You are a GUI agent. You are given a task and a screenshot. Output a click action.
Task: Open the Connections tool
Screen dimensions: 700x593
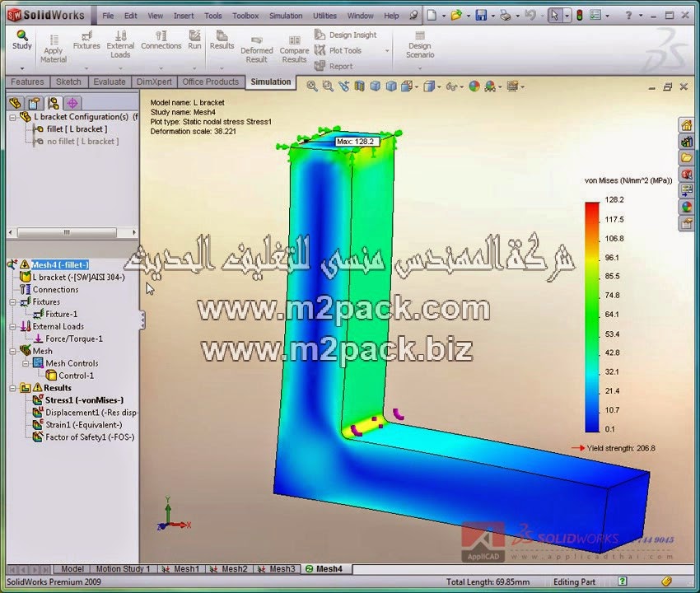161,40
